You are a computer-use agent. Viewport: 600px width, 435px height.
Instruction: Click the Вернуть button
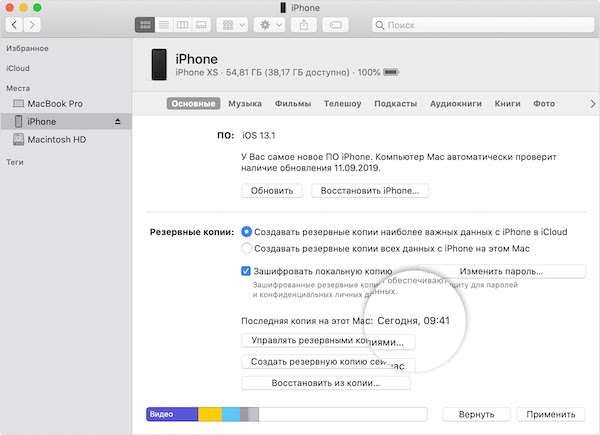[476, 414]
